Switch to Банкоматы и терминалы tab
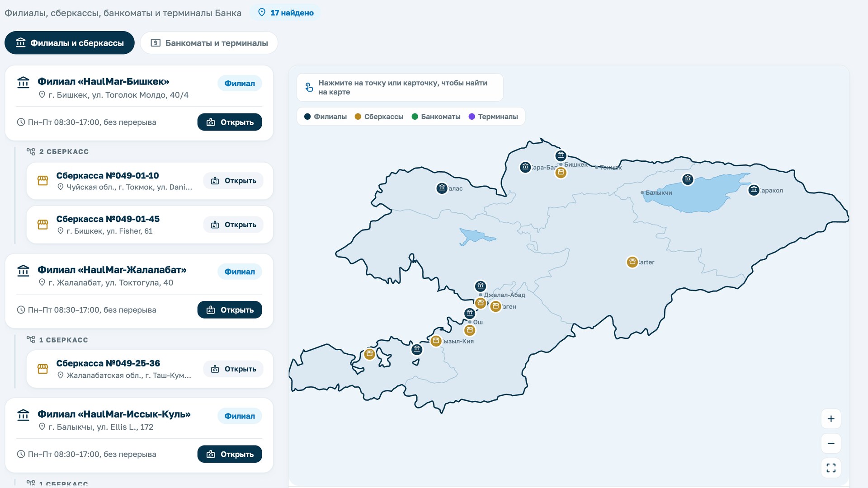The image size is (868, 488). (209, 43)
